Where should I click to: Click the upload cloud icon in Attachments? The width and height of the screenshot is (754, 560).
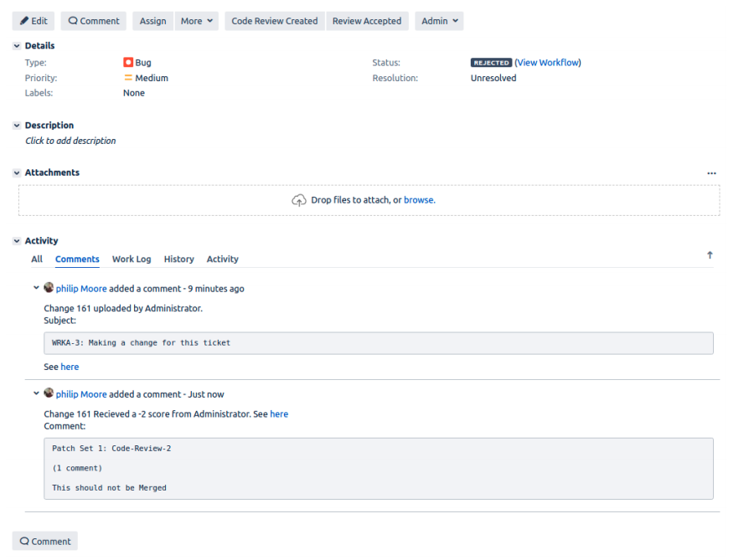pyautogui.click(x=299, y=200)
